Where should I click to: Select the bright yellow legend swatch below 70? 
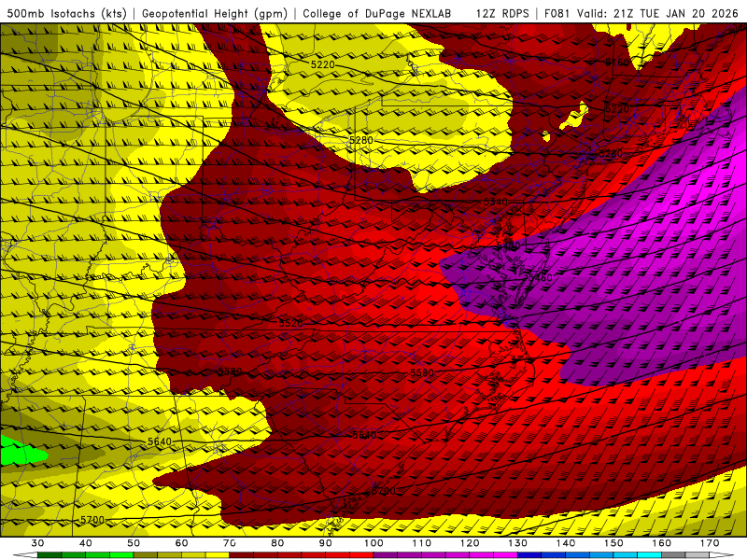[x=218, y=555]
